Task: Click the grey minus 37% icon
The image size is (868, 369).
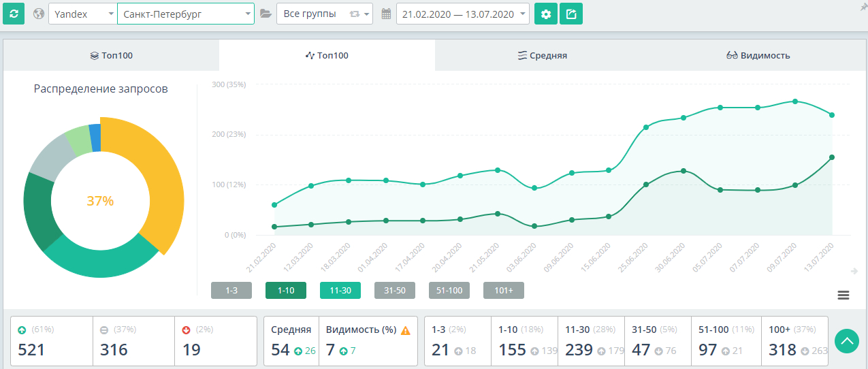Action: (x=104, y=330)
